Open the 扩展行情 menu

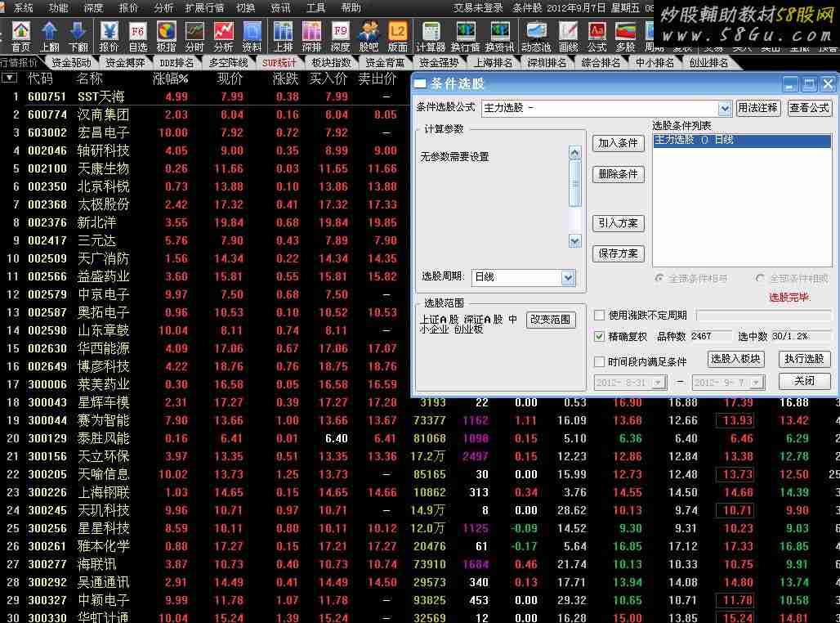tap(204, 7)
